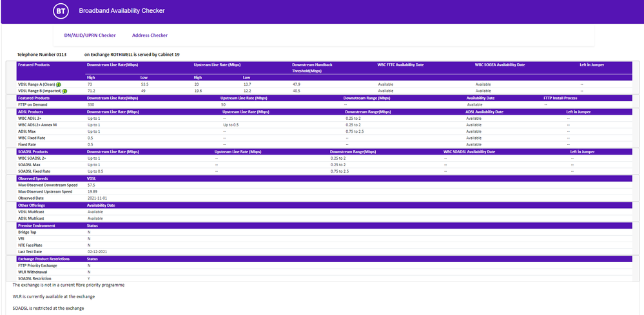Click the Observed Speeds section header
This screenshot has height=315, width=644.
[x=33, y=178]
